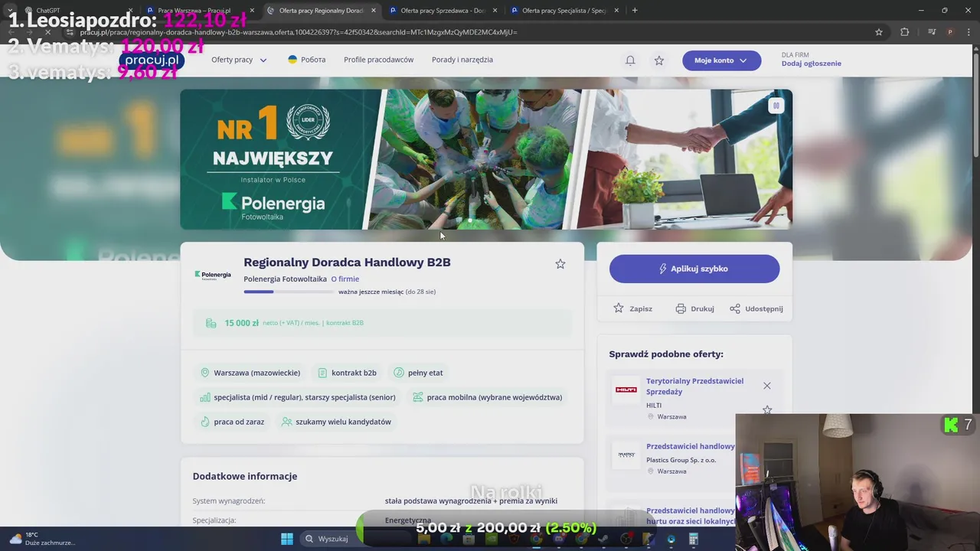Image resolution: width=980 pixels, height=551 pixels.
Task: Open browser media controls icon
Action: [x=932, y=32]
